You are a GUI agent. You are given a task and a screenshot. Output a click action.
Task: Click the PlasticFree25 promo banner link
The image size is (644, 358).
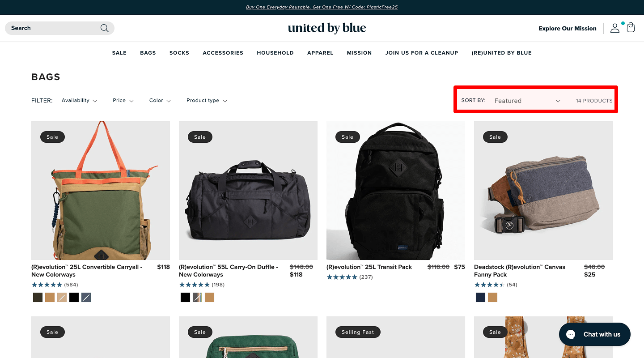click(322, 7)
